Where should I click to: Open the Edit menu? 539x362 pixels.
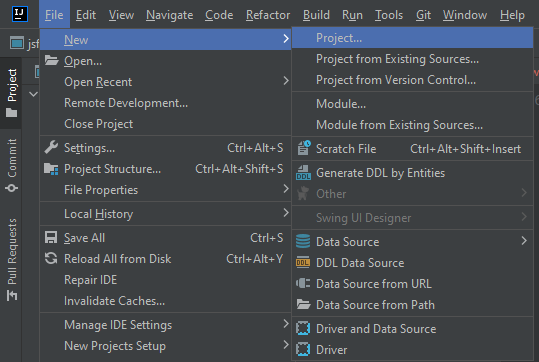(86, 15)
